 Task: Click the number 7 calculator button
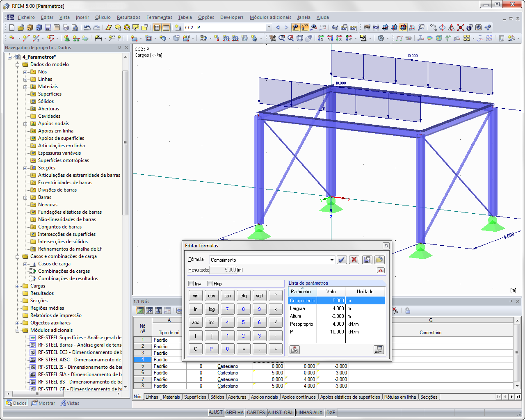pyautogui.click(x=228, y=309)
